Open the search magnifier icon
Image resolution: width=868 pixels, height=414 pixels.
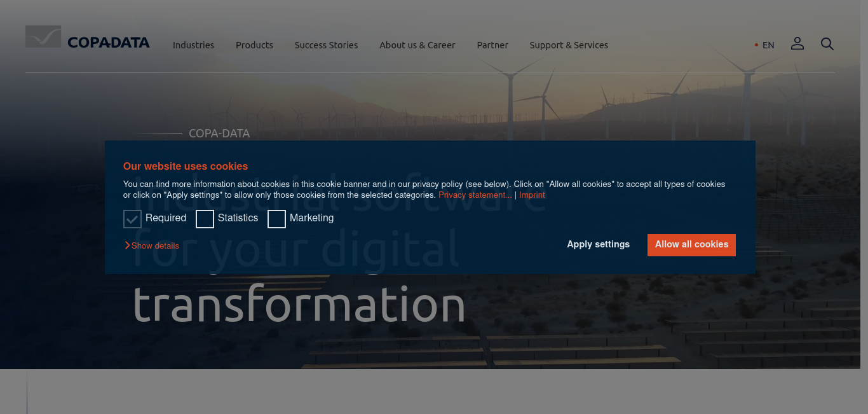827,44
